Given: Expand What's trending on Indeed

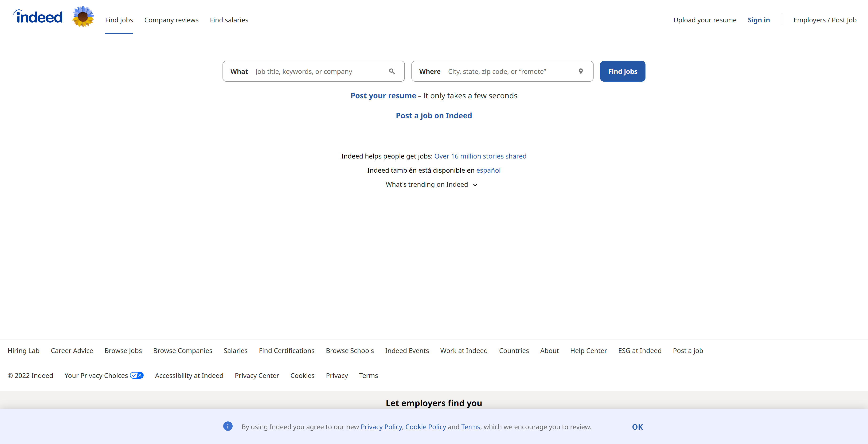Looking at the screenshot, I should (x=431, y=184).
